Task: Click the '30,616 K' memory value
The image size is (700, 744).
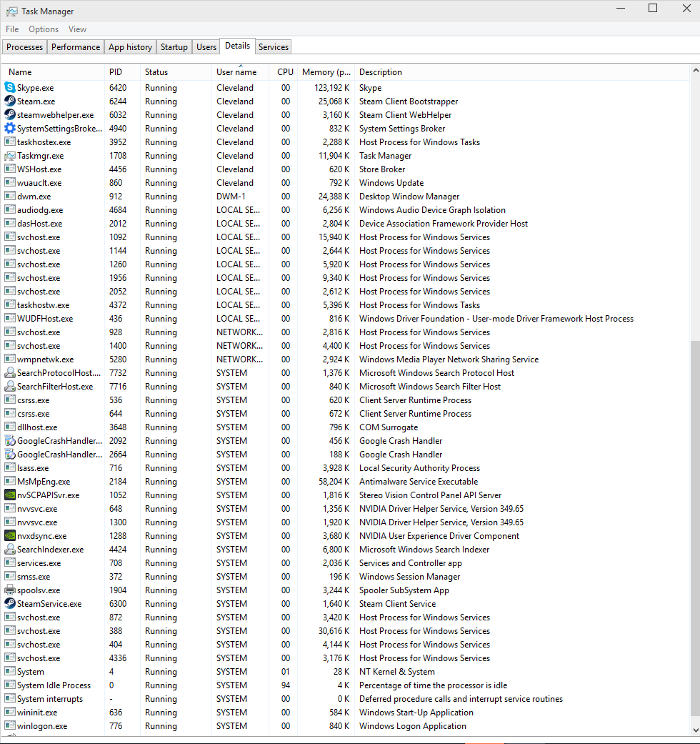Action: pos(334,631)
